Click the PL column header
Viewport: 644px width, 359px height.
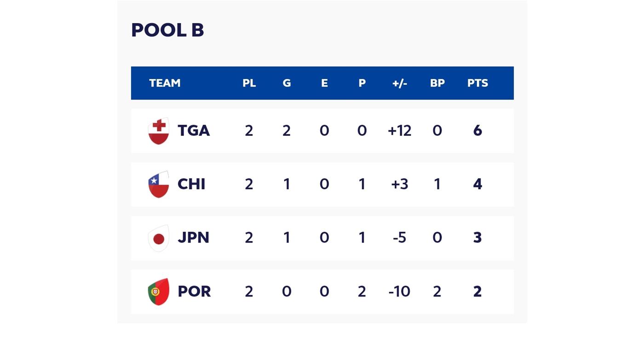pyautogui.click(x=249, y=83)
